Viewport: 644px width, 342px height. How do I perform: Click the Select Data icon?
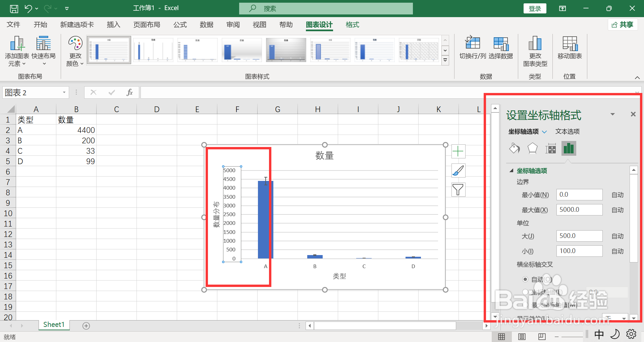(x=501, y=48)
